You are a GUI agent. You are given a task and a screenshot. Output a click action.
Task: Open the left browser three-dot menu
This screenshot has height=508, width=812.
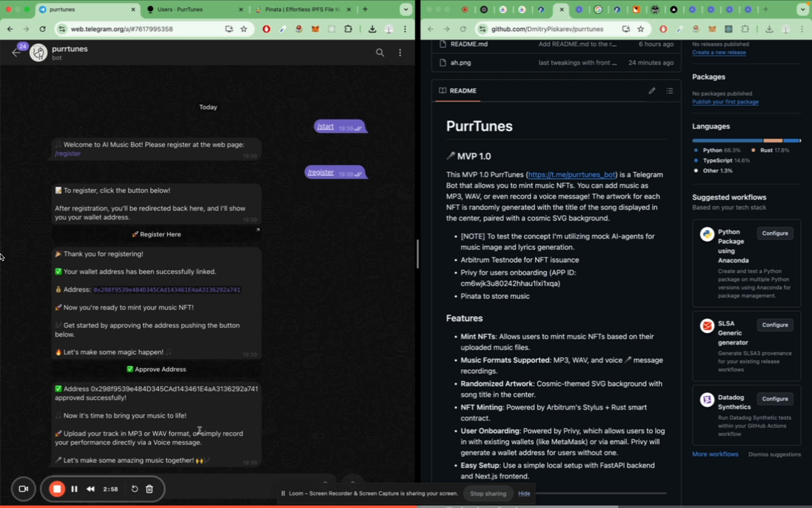pyautogui.click(x=405, y=29)
